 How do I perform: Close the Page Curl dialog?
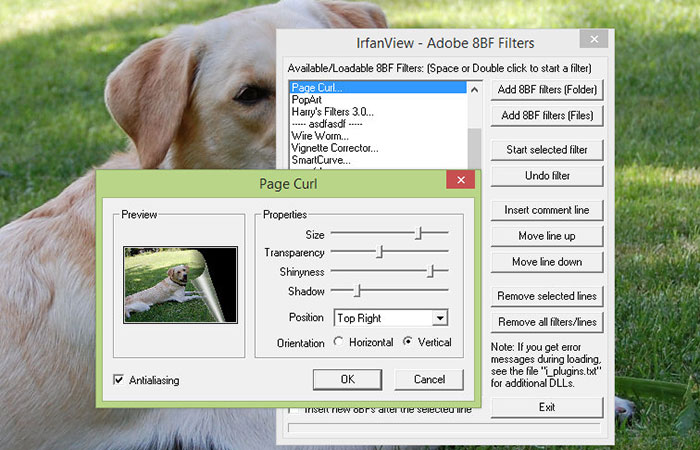click(x=461, y=179)
